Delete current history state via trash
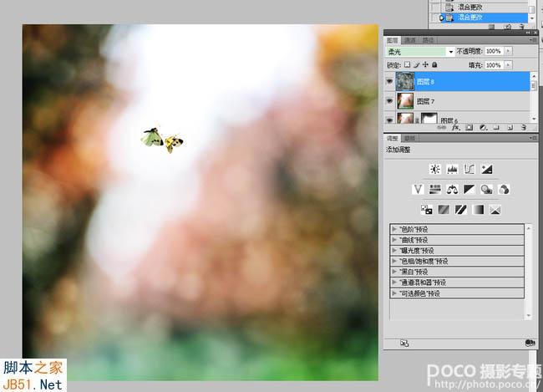 click(x=522, y=27)
